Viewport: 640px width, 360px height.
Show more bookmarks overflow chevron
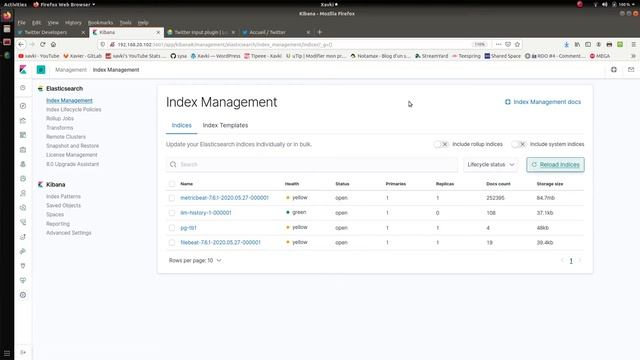coord(633,56)
